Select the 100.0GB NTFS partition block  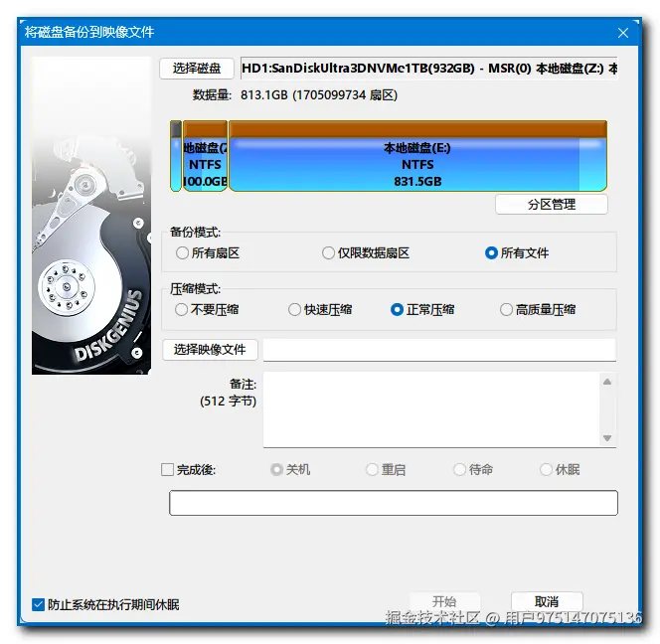pyautogui.click(x=205, y=156)
